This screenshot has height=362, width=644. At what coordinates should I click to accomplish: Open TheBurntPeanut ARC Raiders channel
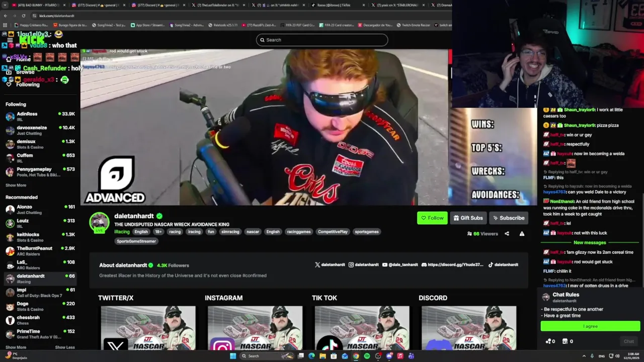40,251
